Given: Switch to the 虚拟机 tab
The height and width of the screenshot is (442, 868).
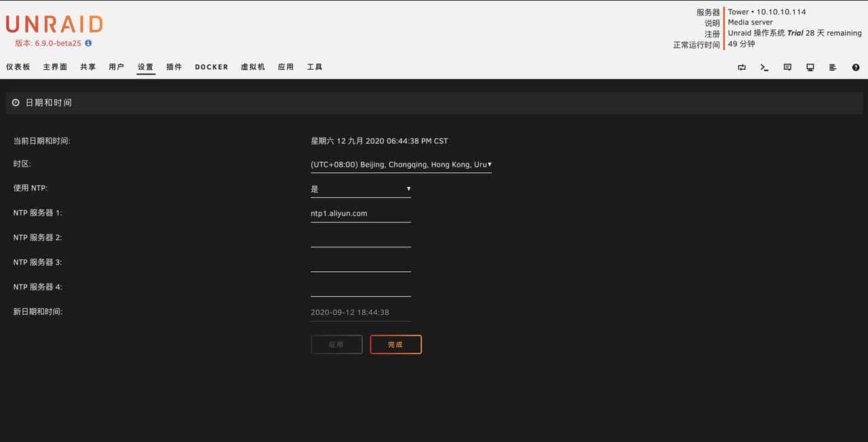Looking at the screenshot, I should pos(253,67).
